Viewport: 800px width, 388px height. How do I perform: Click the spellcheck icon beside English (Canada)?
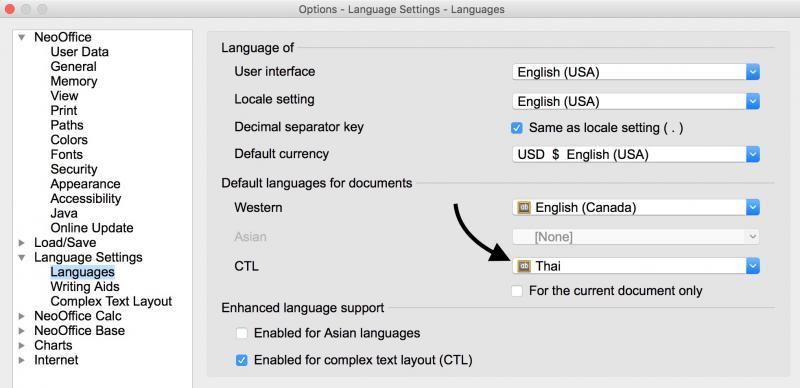point(523,208)
